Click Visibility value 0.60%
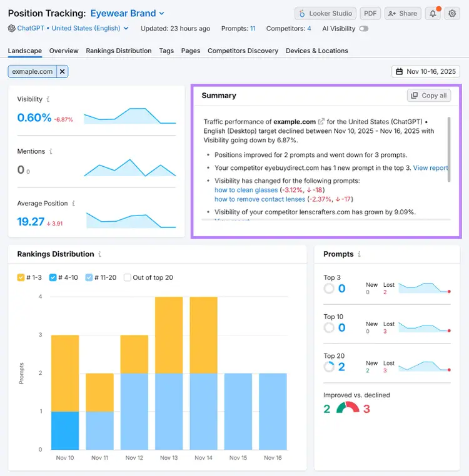The width and height of the screenshot is (469, 476). point(34,118)
